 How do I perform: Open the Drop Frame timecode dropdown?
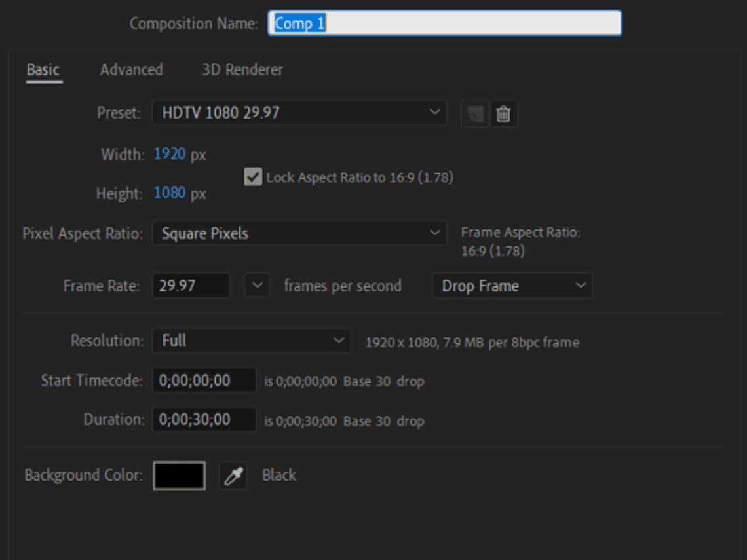[x=512, y=286]
